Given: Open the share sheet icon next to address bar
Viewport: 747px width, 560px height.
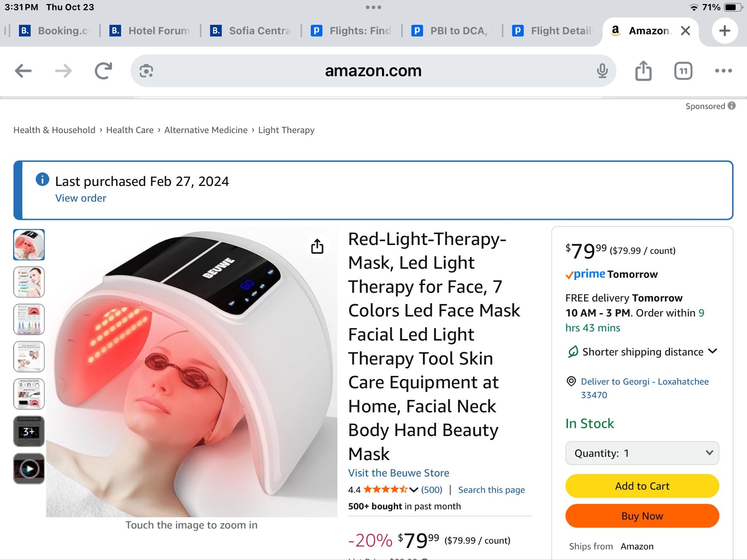Looking at the screenshot, I should click(643, 71).
